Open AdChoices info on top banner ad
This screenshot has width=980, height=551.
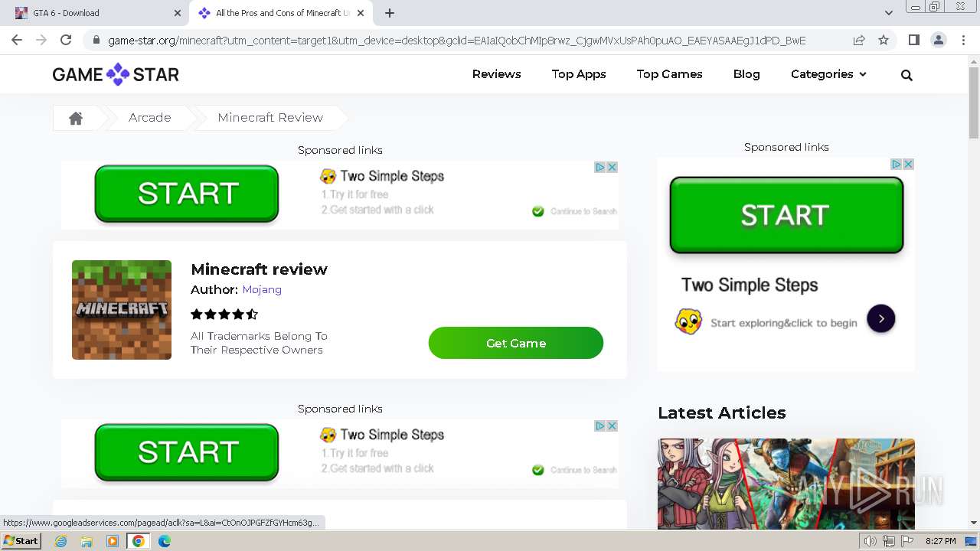pyautogui.click(x=601, y=167)
